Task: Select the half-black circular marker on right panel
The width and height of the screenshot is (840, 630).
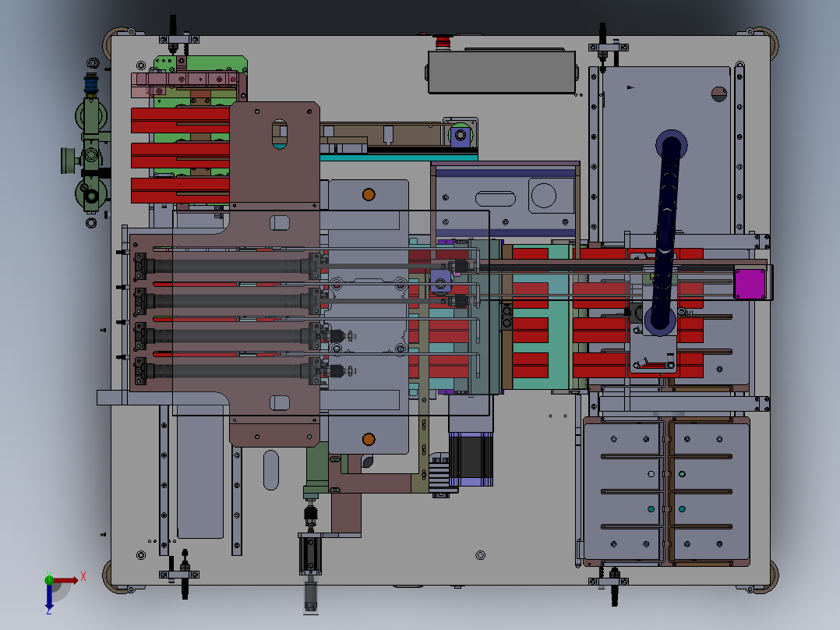Action: click(719, 94)
